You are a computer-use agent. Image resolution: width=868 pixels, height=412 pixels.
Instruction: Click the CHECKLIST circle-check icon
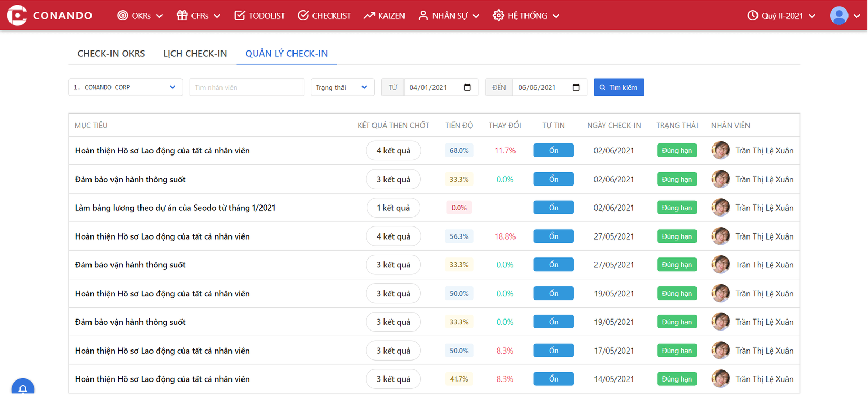pos(303,16)
